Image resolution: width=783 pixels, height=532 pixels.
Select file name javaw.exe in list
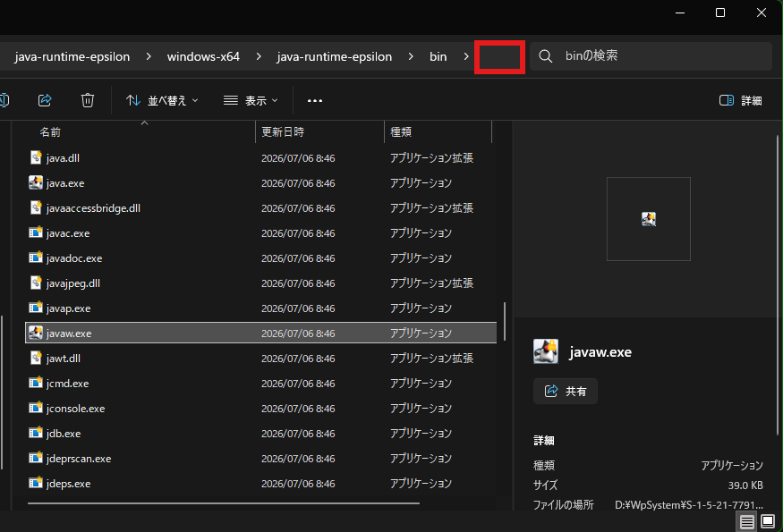click(68, 333)
